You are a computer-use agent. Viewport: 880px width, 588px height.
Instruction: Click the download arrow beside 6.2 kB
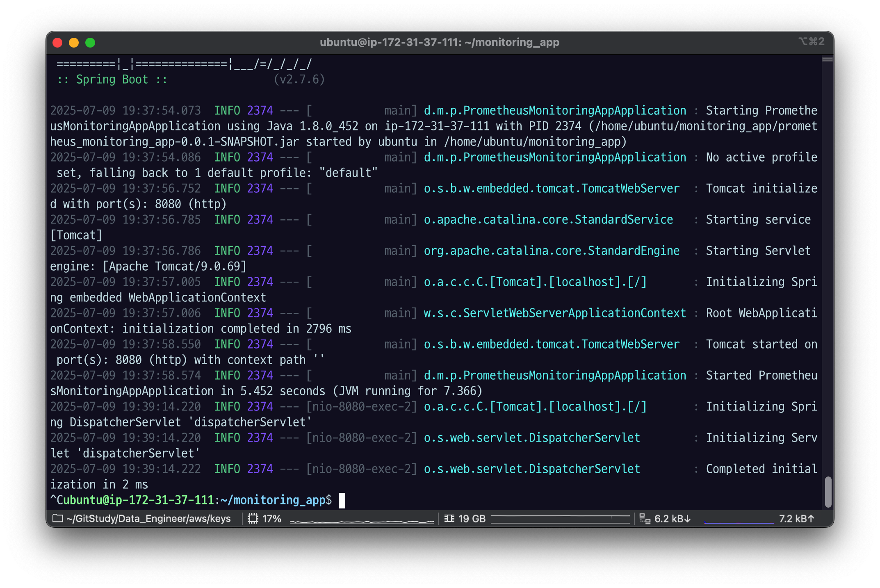tap(687, 519)
